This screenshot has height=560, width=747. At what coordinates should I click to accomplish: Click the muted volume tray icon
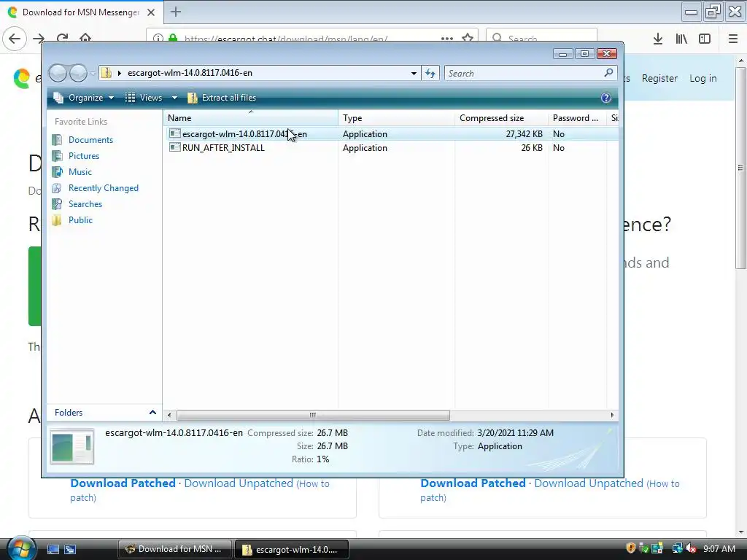(692, 548)
